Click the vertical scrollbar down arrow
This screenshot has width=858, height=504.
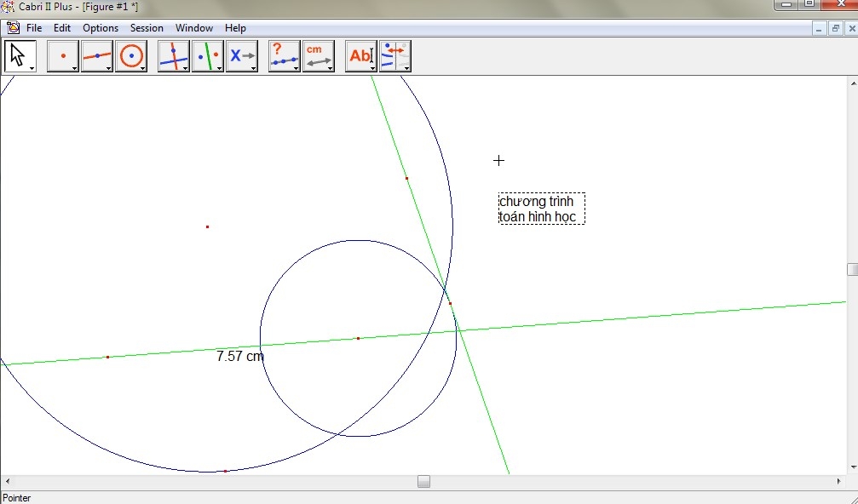pos(853,467)
